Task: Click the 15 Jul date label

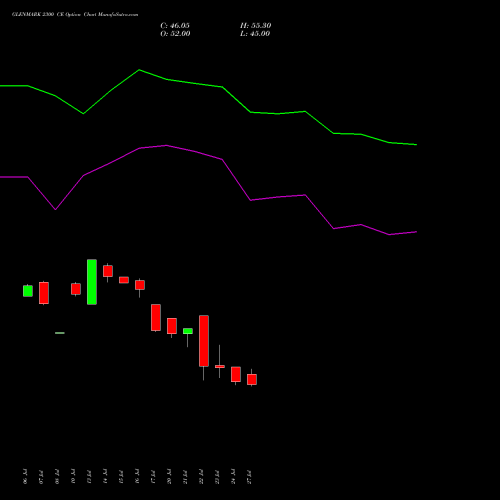Action: (121, 477)
